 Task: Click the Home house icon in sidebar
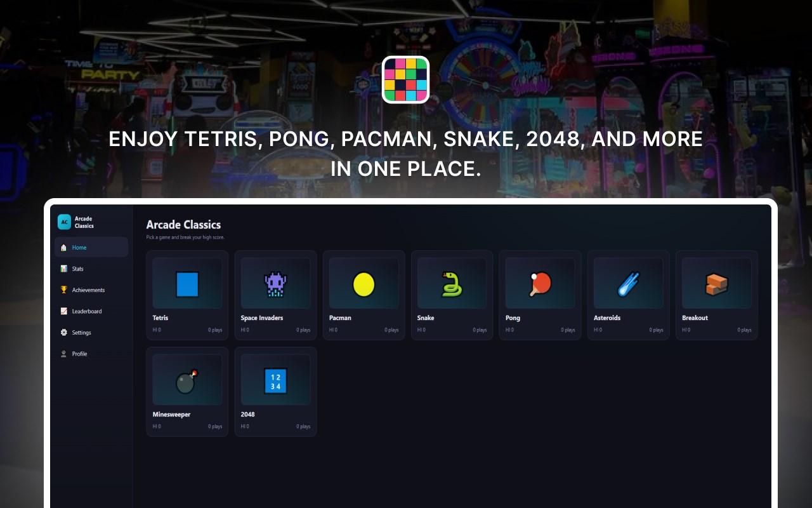pyautogui.click(x=63, y=248)
